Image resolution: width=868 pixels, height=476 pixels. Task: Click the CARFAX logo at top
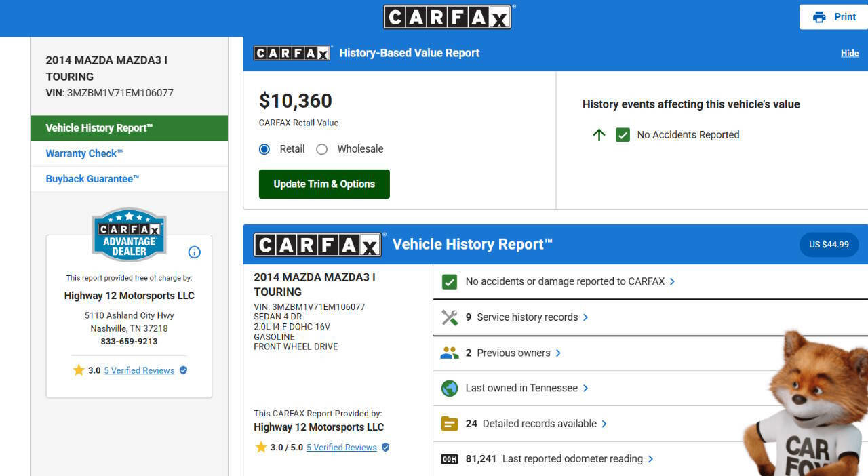(447, 16)
